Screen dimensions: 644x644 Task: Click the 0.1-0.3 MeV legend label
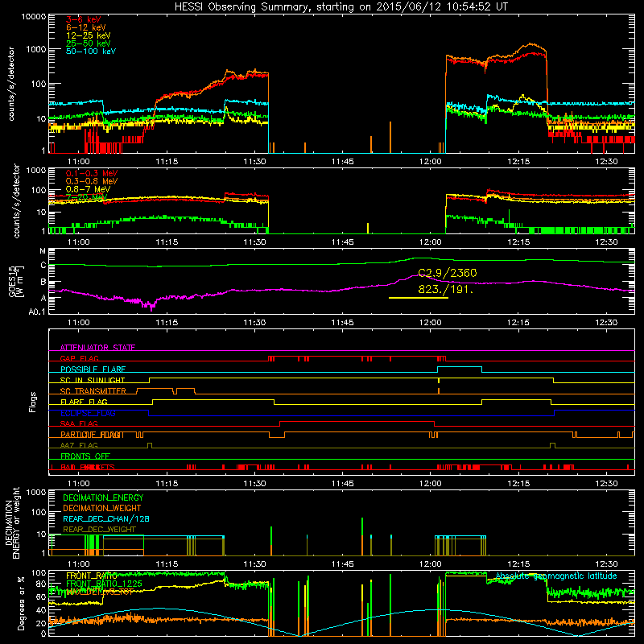(92, 173)
